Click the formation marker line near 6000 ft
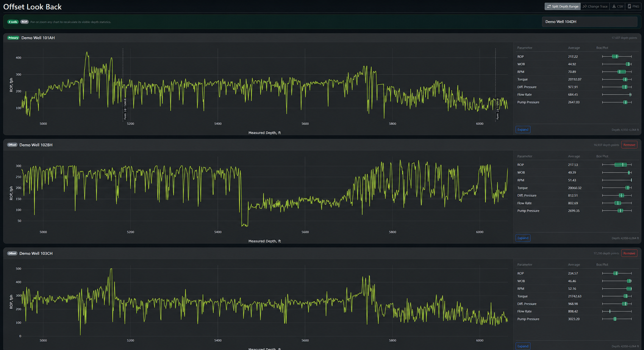This screenshot has width=644, height=350. pyautogui.click(x=496, y=84)
